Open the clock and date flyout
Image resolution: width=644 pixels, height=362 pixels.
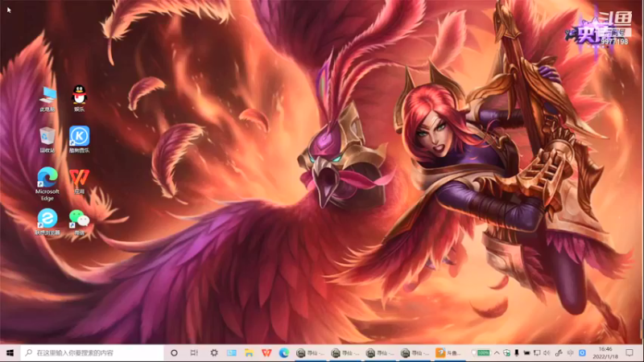pyautogui.click(x=605, y=352)
